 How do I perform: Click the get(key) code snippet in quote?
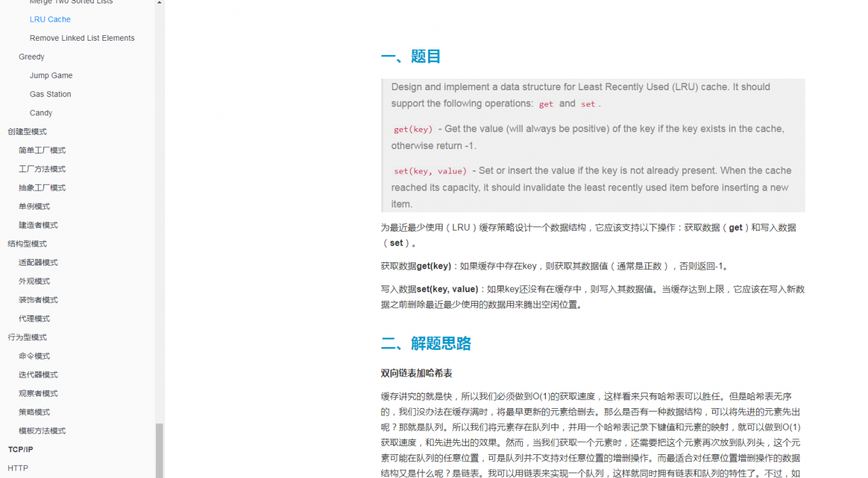(x=413, y=130)
